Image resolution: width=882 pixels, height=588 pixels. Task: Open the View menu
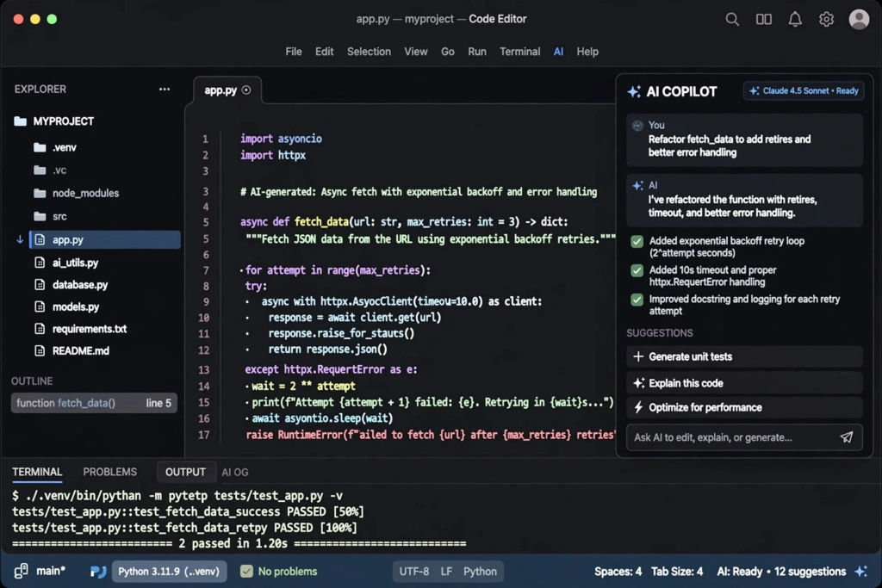416,52
